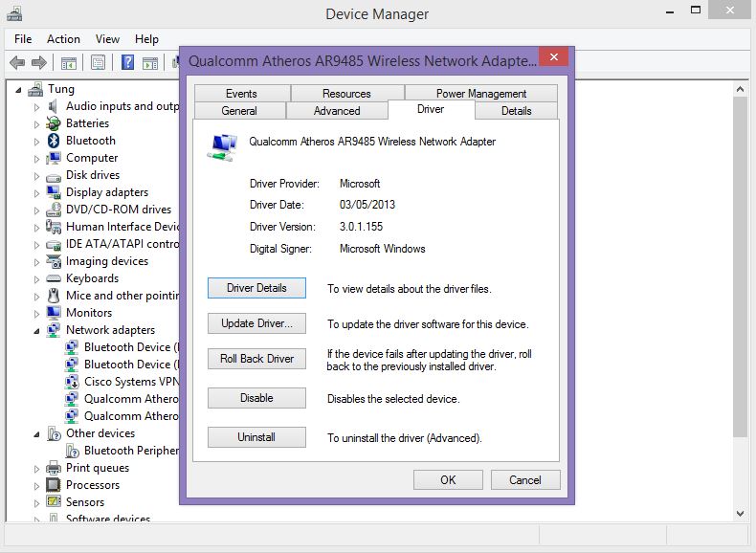
Task: Open the File menu
Action: pyautogui.click(x=23, y=39)
